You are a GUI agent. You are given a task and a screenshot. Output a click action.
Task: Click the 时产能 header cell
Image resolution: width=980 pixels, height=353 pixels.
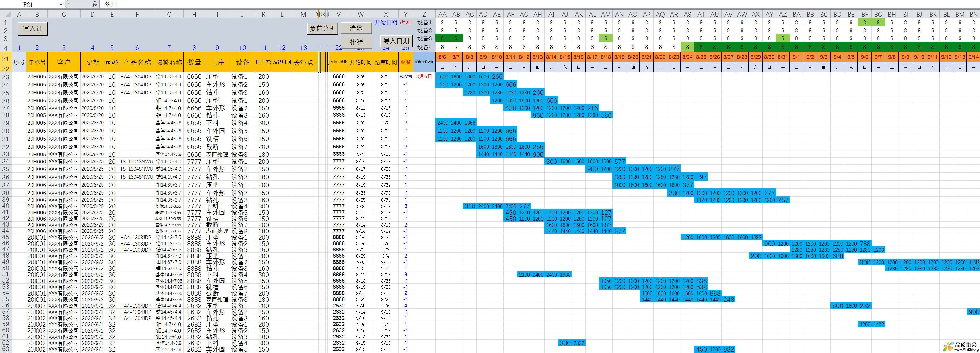point(263,62)
